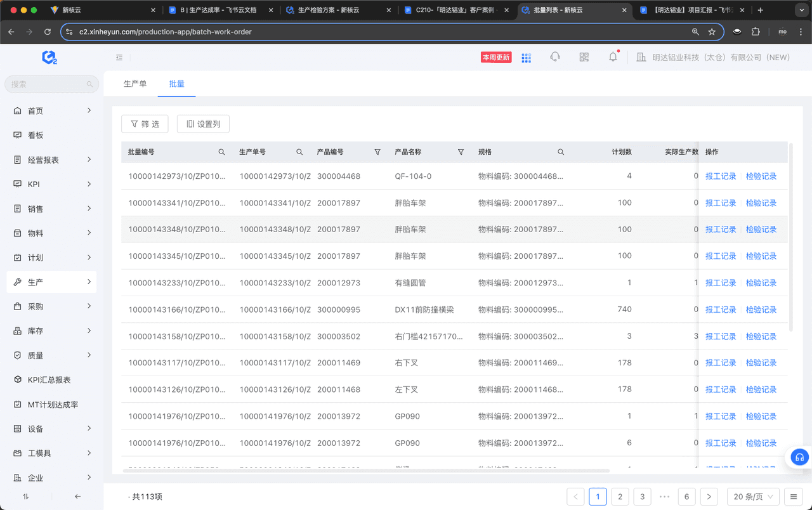
Task: Expand the 计划 sidebar menu
Action: coord(89,257)
